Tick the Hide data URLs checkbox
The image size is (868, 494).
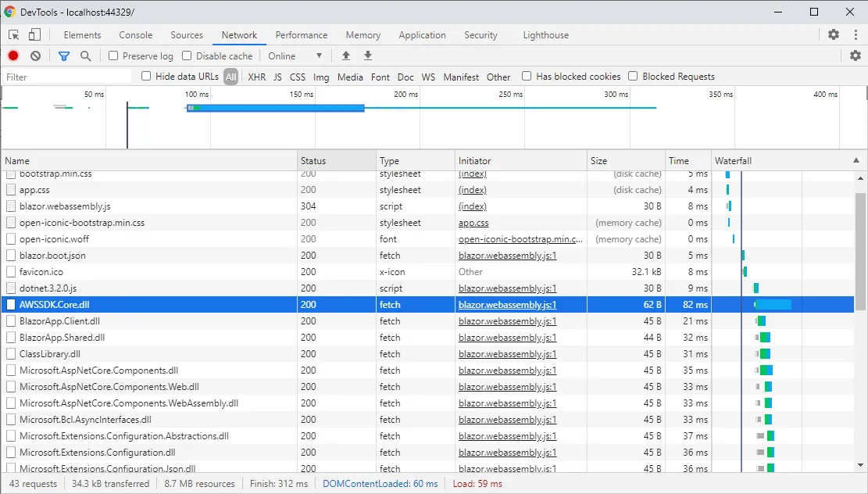pos(146,77)
